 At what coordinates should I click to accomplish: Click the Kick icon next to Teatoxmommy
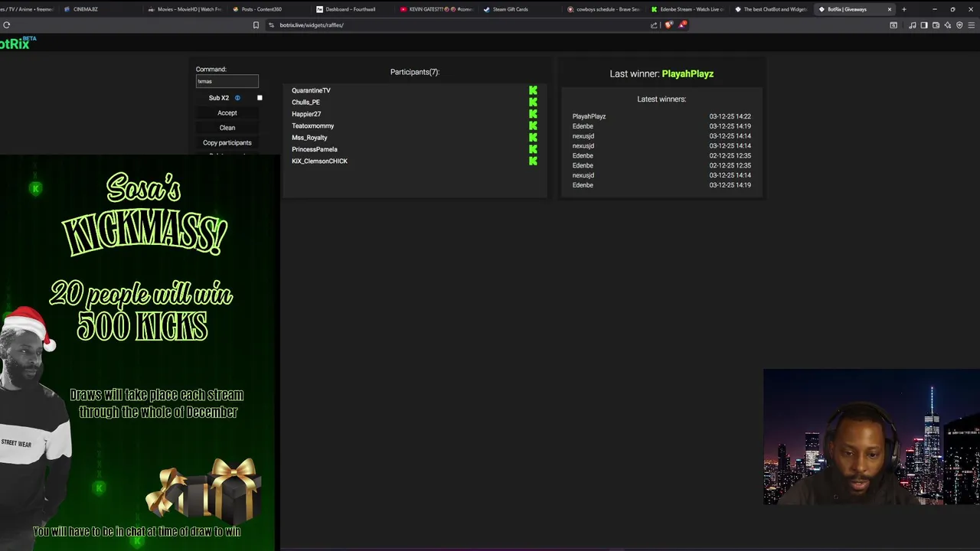pos(533,126)
